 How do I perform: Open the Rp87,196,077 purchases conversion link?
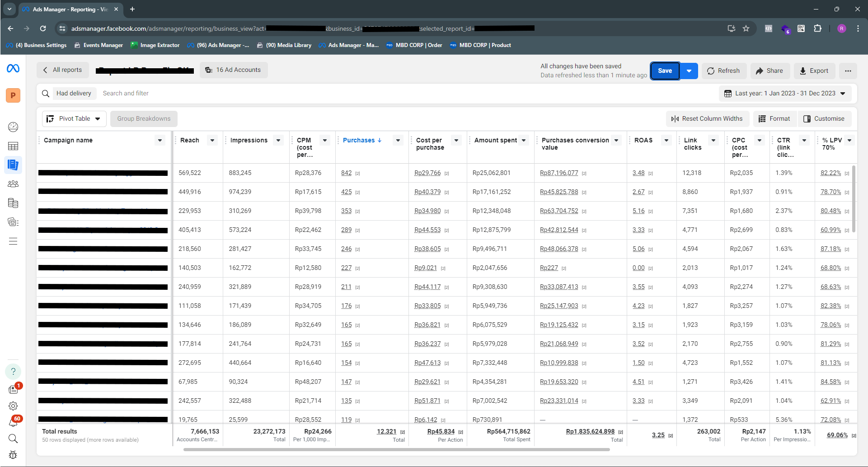559,173
